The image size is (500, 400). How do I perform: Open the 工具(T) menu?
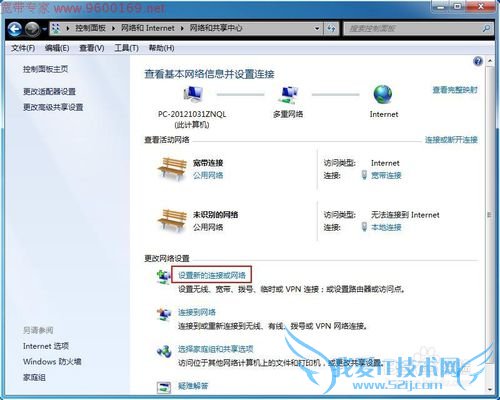coord(126,48)
